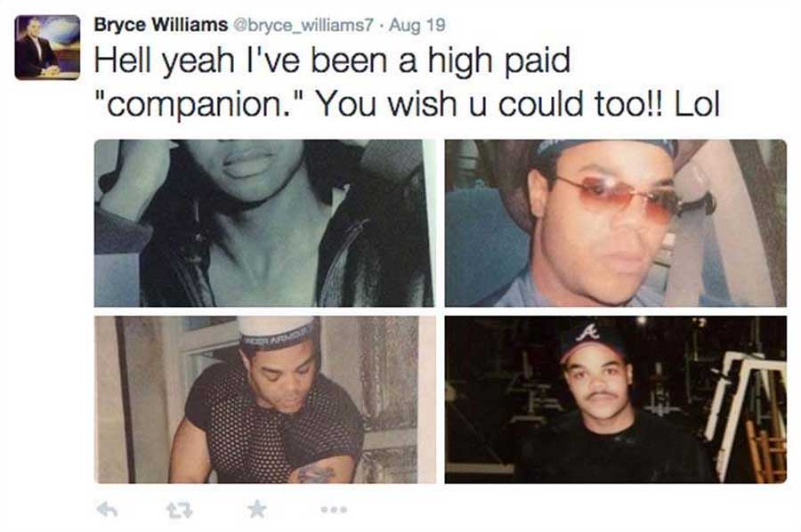801x532 pixels.
Task: Click the Bryce Williams display name
Action: (x=160, y=24)
